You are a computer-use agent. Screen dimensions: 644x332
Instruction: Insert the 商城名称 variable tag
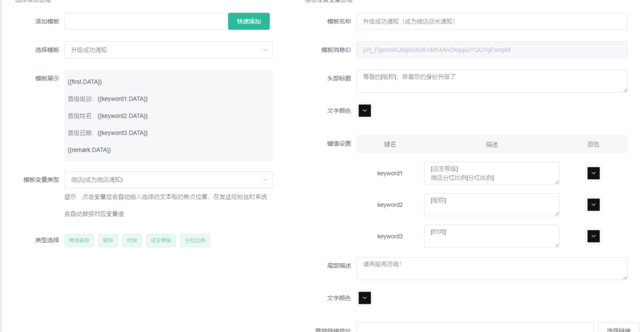(x=79, y=240)
